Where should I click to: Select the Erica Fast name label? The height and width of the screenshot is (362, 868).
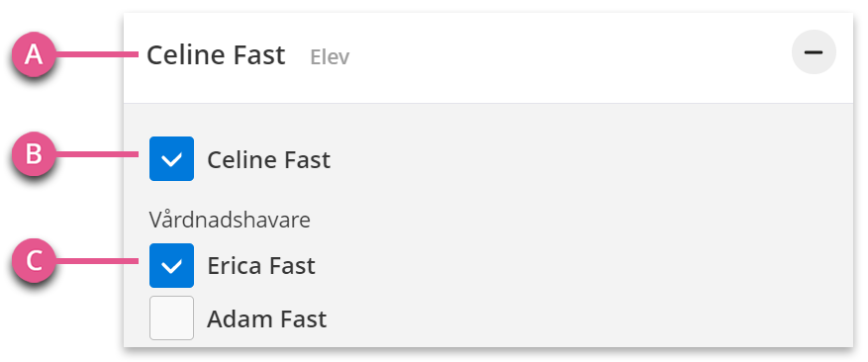tap(261, 266)
